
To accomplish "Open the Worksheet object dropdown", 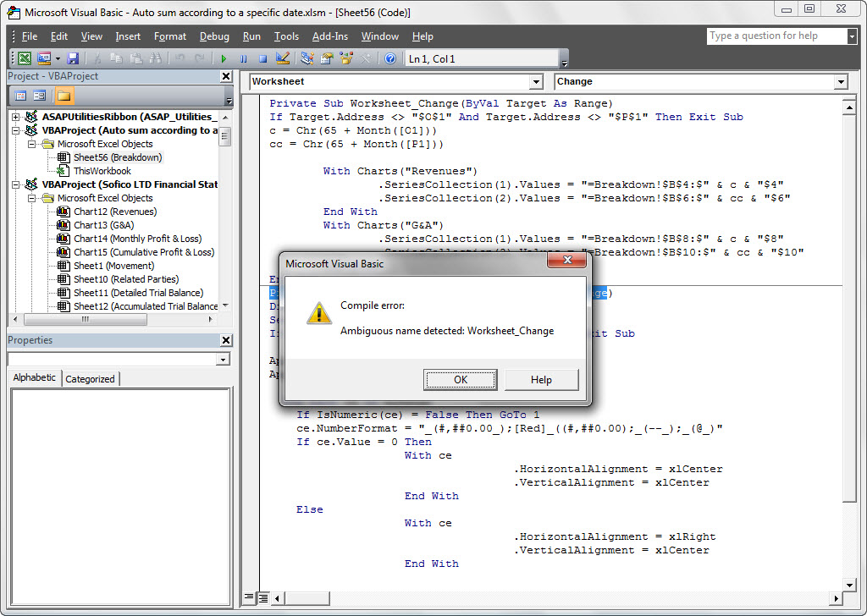I will [x=536, y=82].
